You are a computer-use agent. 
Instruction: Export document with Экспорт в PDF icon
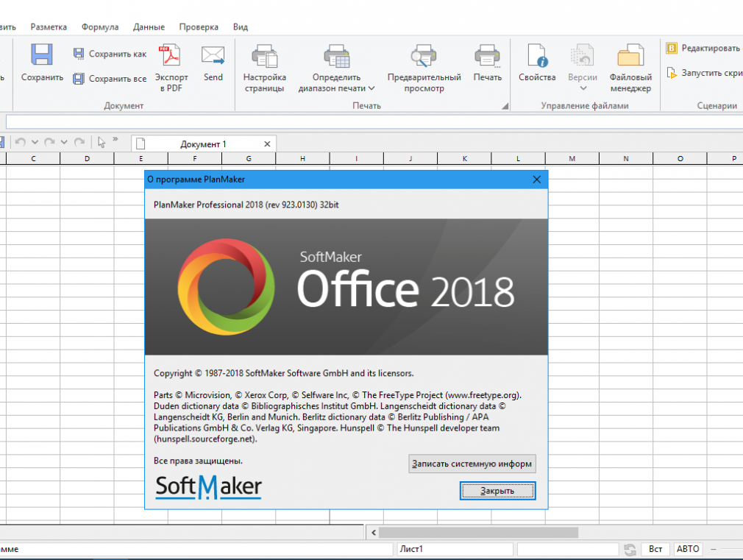[171, 54]
